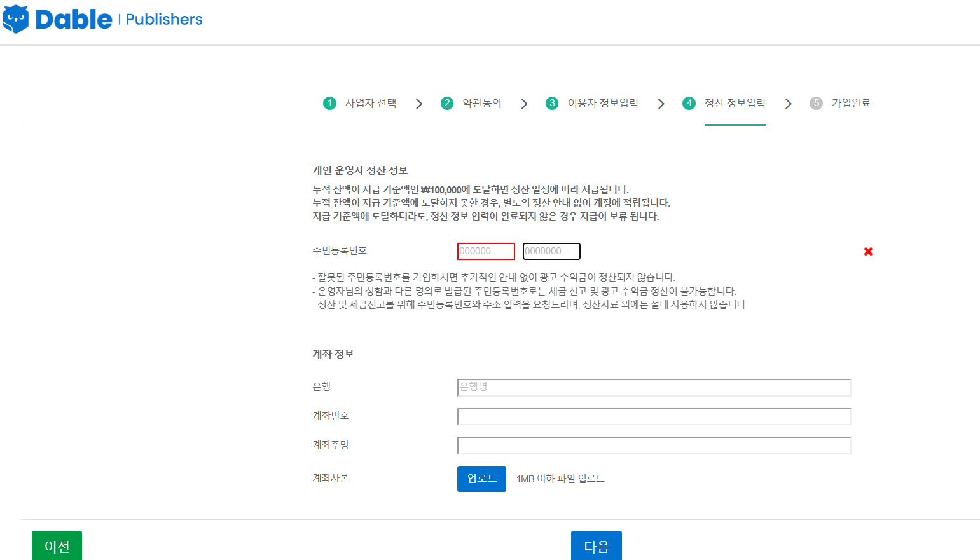
Task: Click step 3 numbered circle icon
Action: (x=552, y=103)
